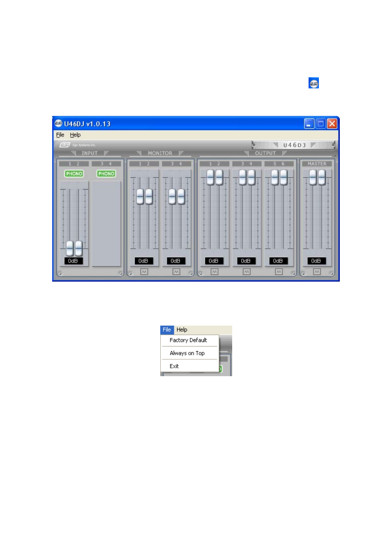This screenshot has height=555, width=392.
Task: Click the standalone ESI tray icon
Action: point(314,83)
